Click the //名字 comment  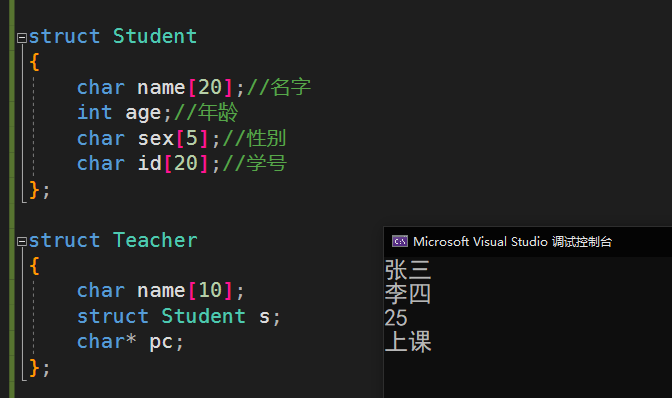[279, 87]
